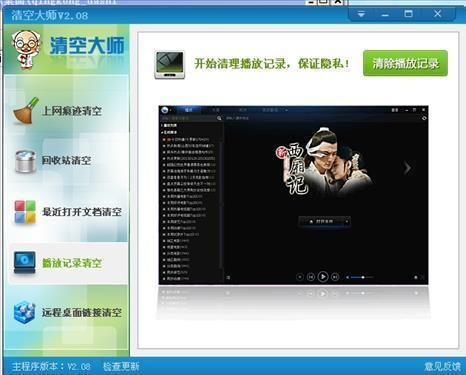Click the blue cubes icon for remote desktop

(x=25, y=312)
